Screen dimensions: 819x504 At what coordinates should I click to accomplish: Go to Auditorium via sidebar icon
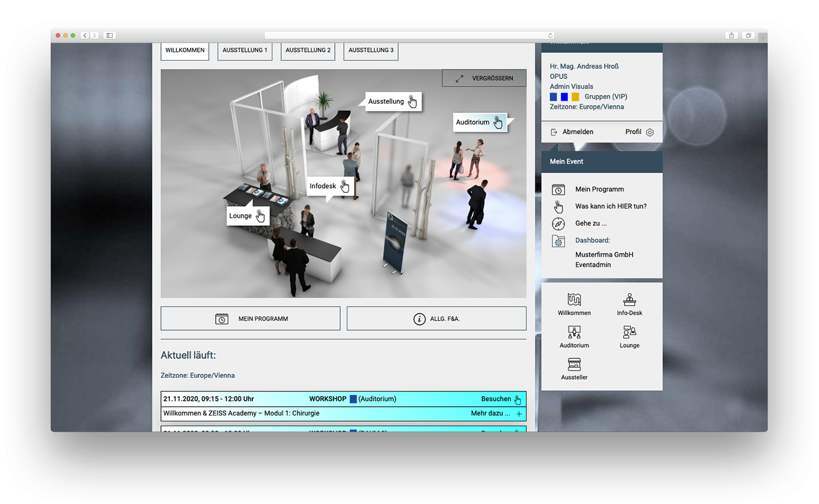coord(574,332)
